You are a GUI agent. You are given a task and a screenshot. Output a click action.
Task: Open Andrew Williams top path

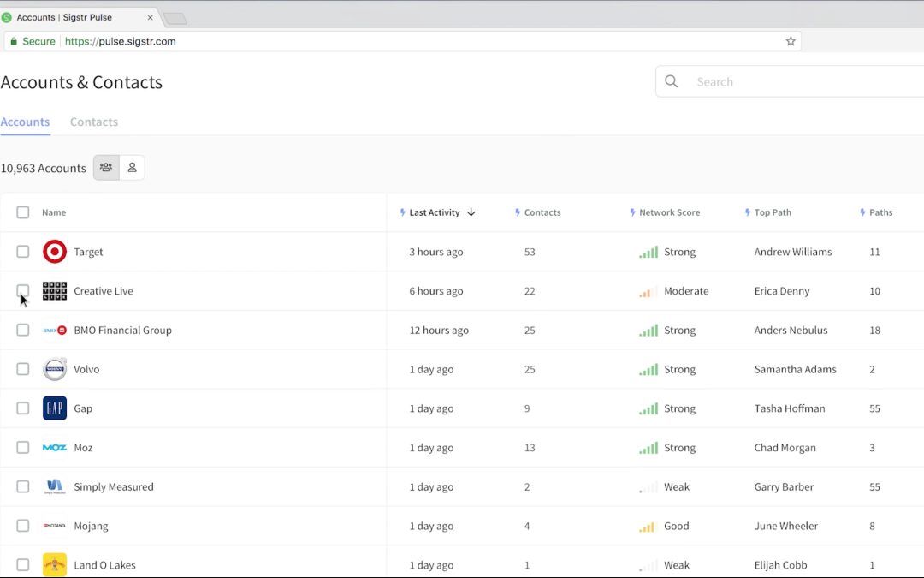click(x=793, y=252)
